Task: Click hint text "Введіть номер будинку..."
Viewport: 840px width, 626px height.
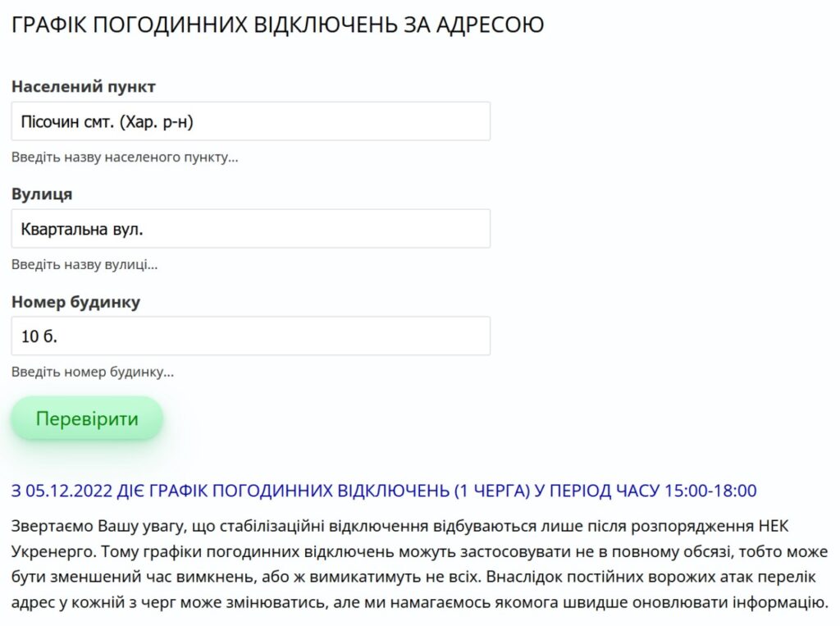Action: coord(93,372)
